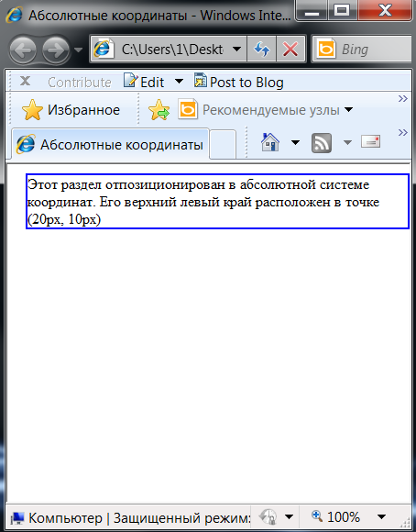
Task: Close the Contribute toolbar with its X
Action: tap(26, 81)
